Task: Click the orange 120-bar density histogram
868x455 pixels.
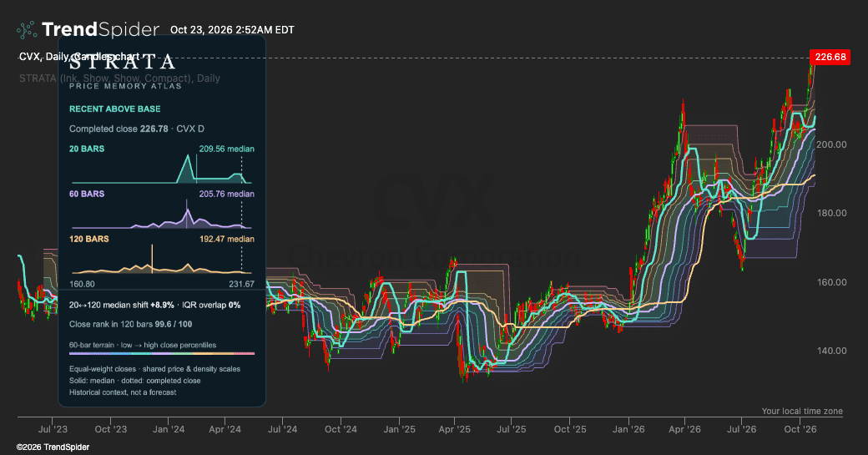Action: click(162, 260)
